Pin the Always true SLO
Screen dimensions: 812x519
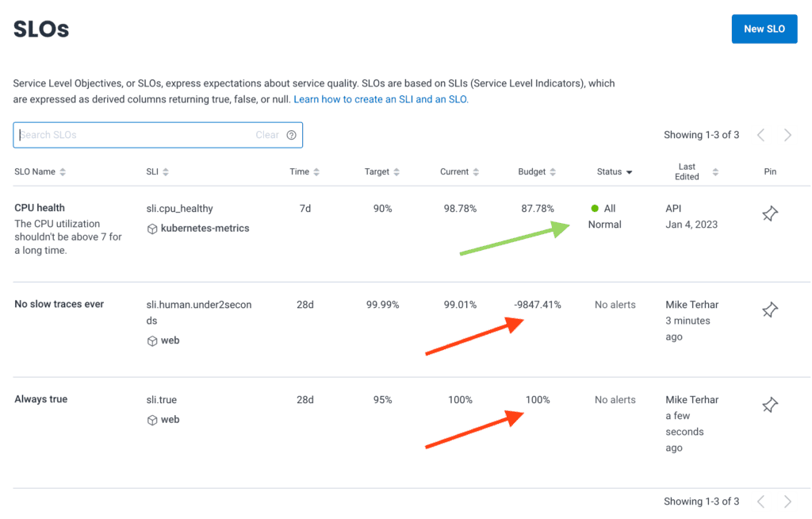click(769, 405)
